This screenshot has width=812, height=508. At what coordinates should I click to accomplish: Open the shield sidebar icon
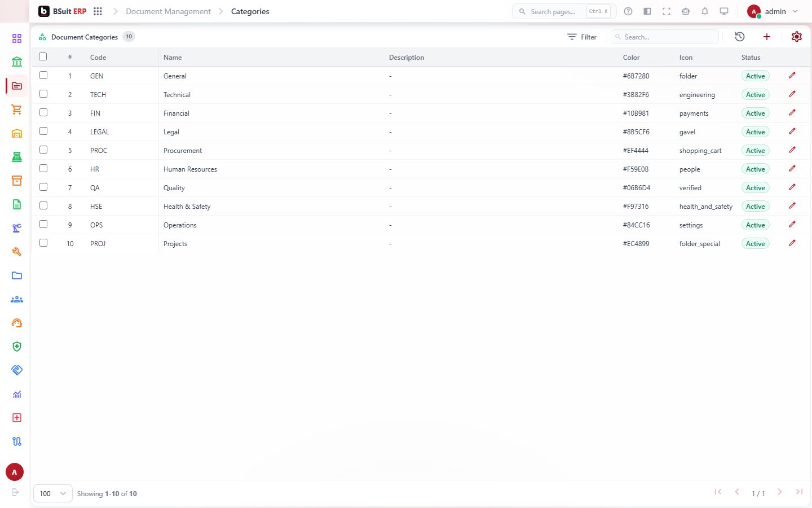17,347
